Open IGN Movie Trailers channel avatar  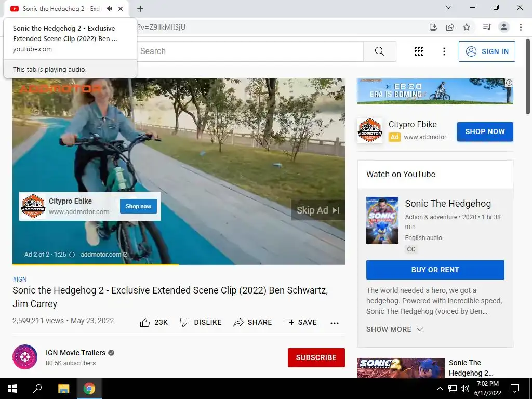pyautogui.click(x=25, y=357)
